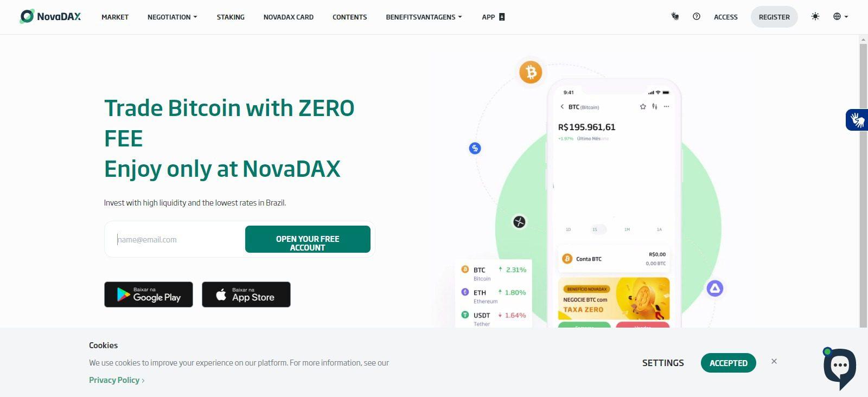Focus the email address input field
Screen dimensions: 868x397
click(176, 239)
